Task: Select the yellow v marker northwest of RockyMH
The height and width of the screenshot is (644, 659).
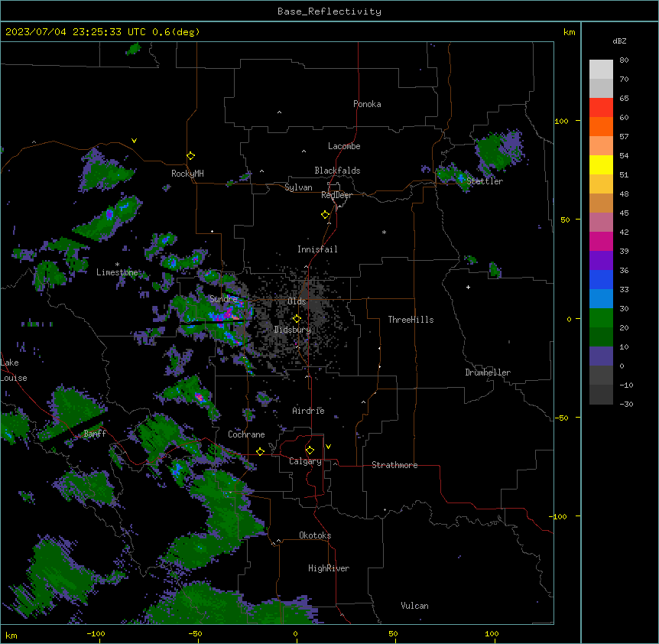Action: click(x=134, y=141)
